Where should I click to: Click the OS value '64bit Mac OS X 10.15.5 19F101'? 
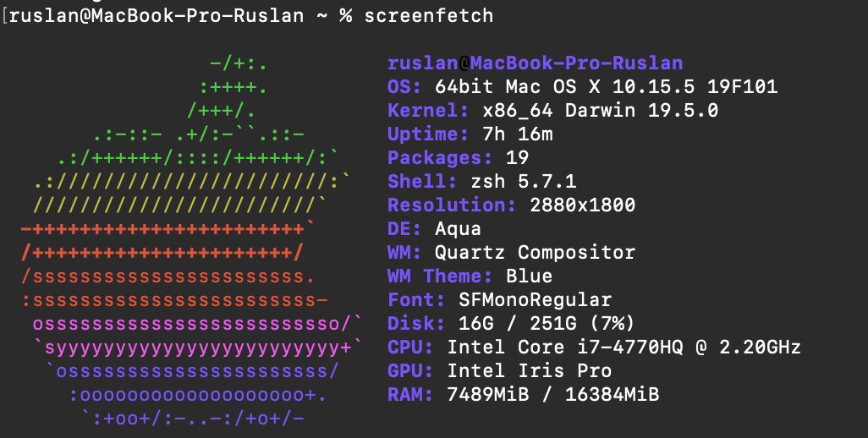click(x=606, y=87)
